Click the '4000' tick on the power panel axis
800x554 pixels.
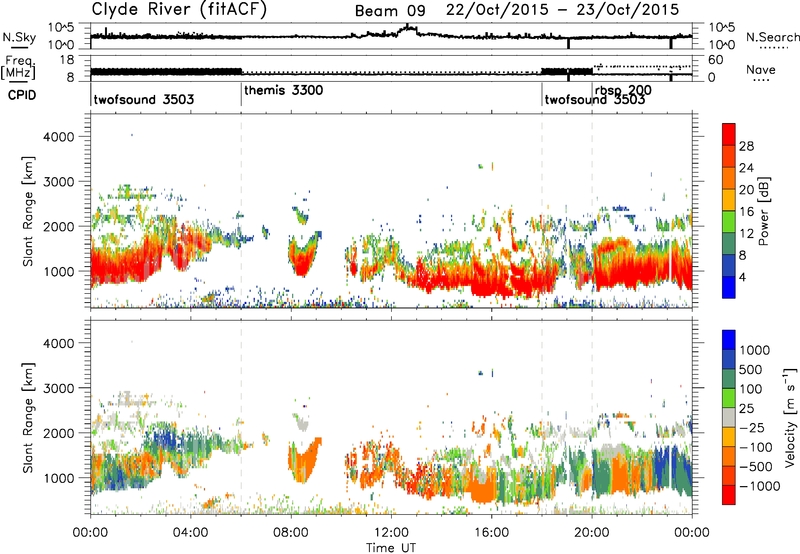coord(59,137)
